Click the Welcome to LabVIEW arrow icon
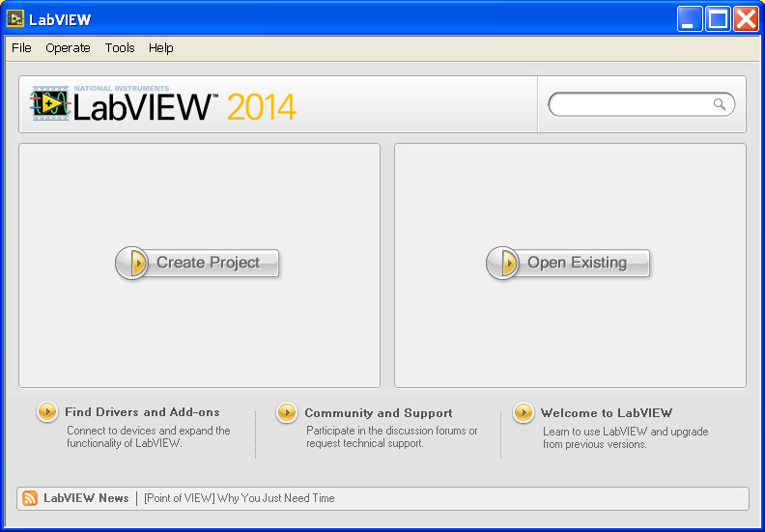765x532 pixels. pyautogui.click(x=524, y=412)
